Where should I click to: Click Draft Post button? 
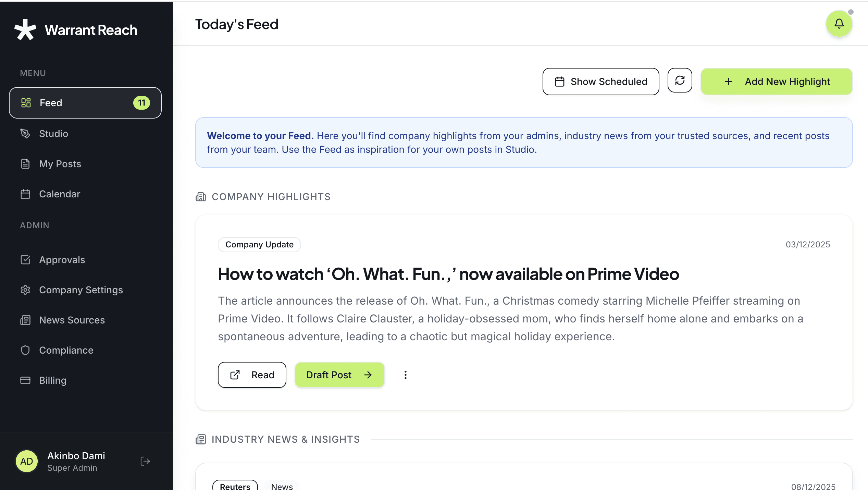(339, 375)
